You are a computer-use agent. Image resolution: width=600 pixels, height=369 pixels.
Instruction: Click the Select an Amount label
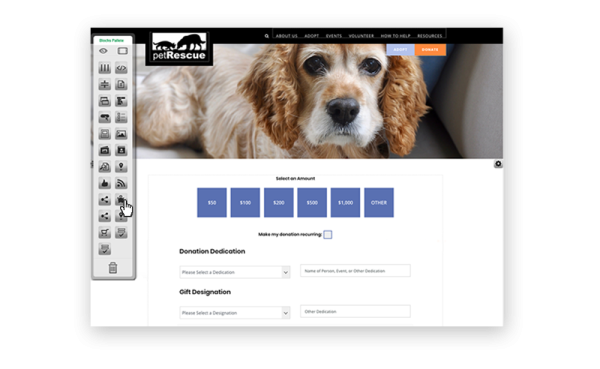coord(295,178)
